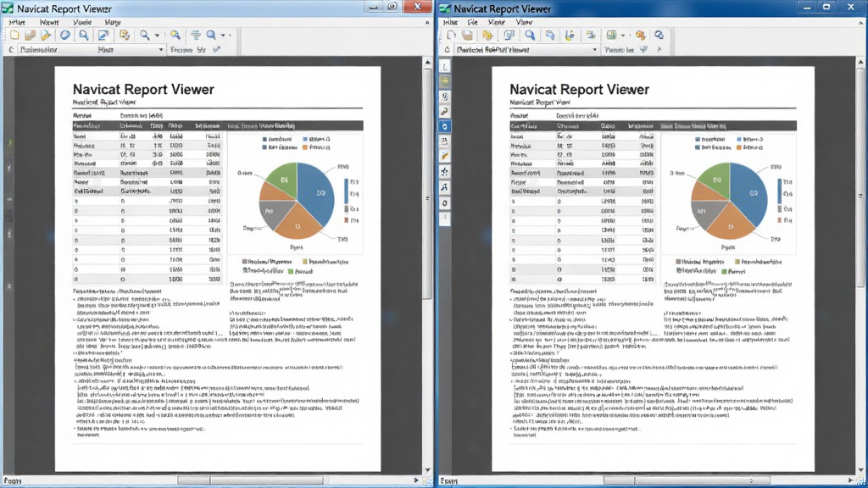Click the blue selected icon in right window sidebar

[x=444, y=127]
